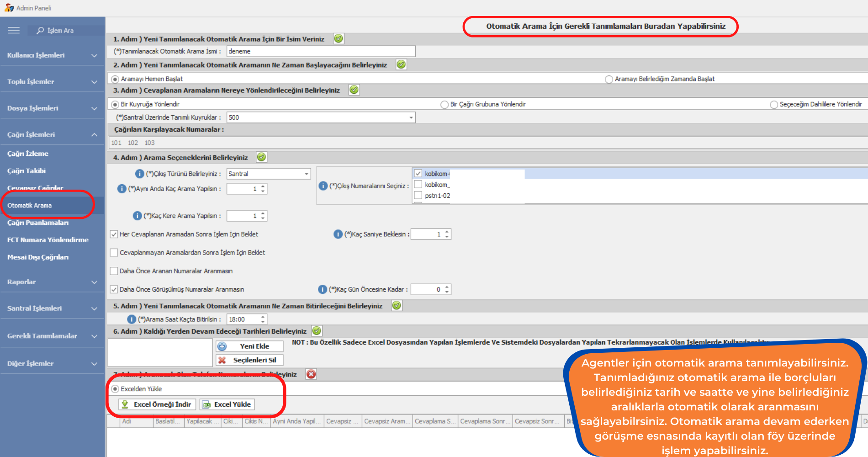Select 'Aramayı Belirlediğim Zamanda Başlat' radio button
The image size is (868, 457).
609,79
